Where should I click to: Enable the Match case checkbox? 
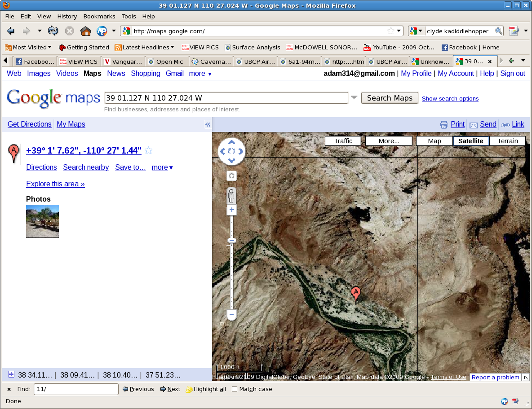(x=235, y=389)
